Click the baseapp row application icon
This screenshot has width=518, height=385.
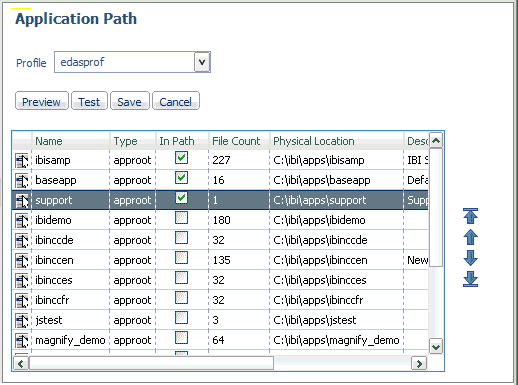point(22,180)
